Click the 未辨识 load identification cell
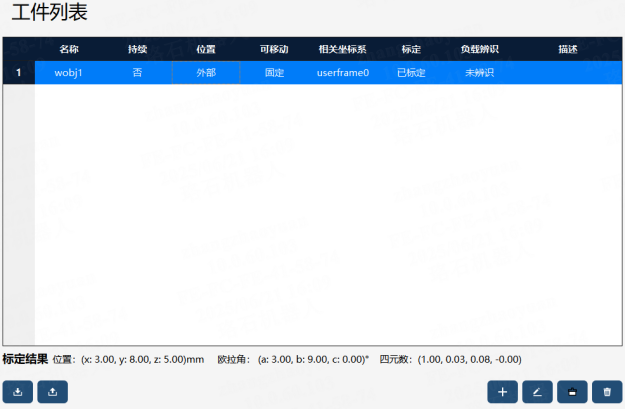Image resolution: width=625 pixels, height=409 pixels. click(480, 73)
